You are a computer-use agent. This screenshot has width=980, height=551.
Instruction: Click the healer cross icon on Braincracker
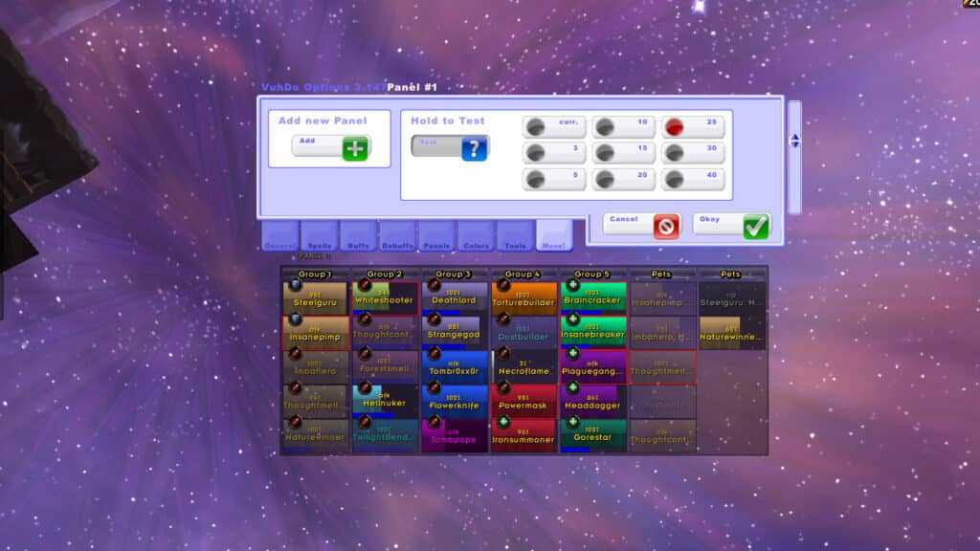point(572,285)
